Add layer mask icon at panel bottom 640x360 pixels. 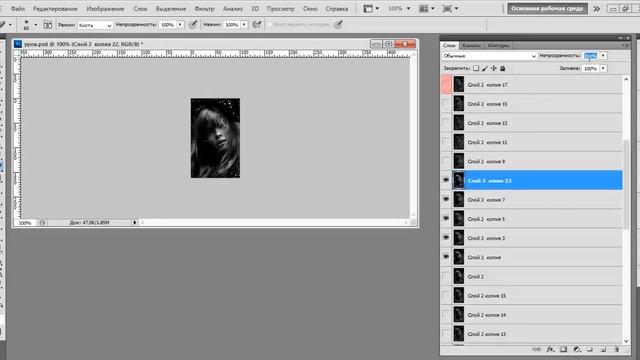[x=564, y=349]
